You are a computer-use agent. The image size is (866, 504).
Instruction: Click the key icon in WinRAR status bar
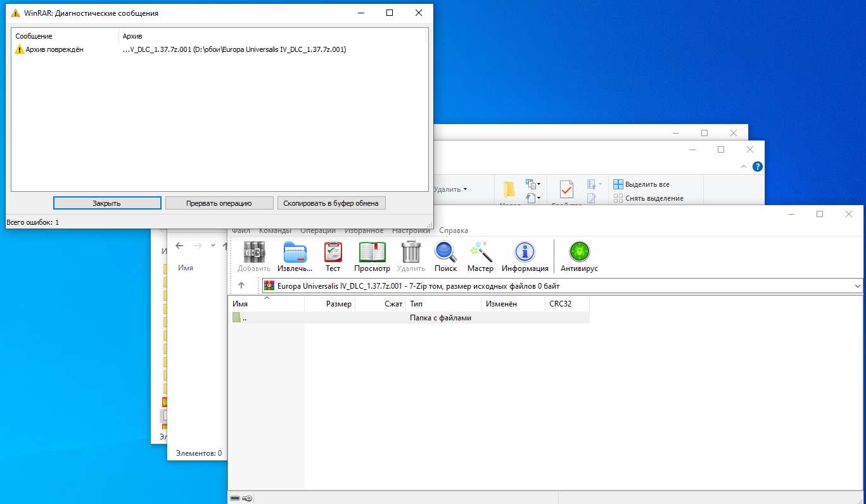(x=248, y=498)
